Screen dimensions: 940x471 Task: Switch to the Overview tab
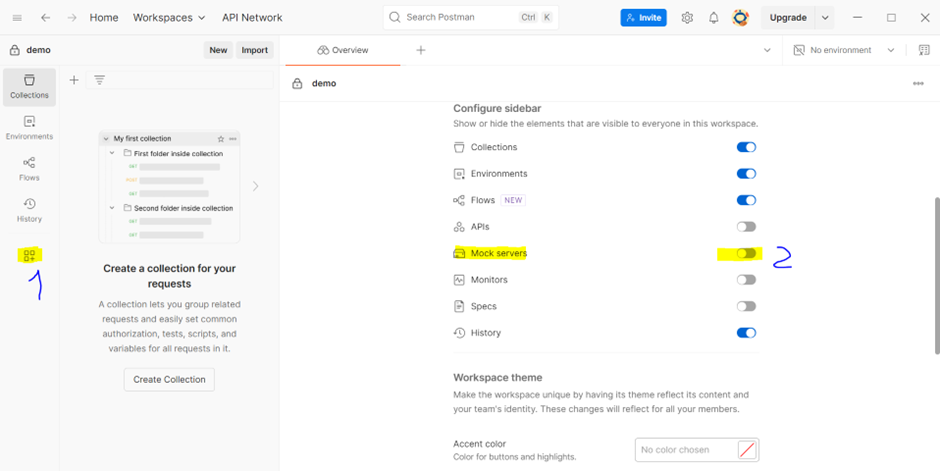(343, 50)
